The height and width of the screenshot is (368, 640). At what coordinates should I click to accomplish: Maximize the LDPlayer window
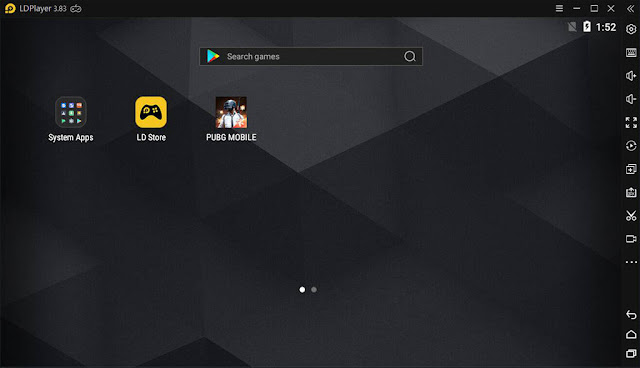coord(594,8)
